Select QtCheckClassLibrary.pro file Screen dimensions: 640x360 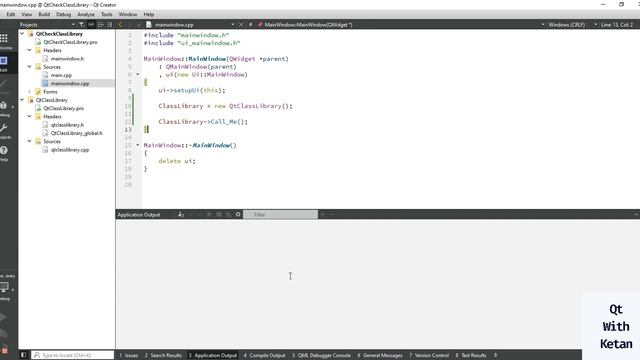[x=70, y=42]
